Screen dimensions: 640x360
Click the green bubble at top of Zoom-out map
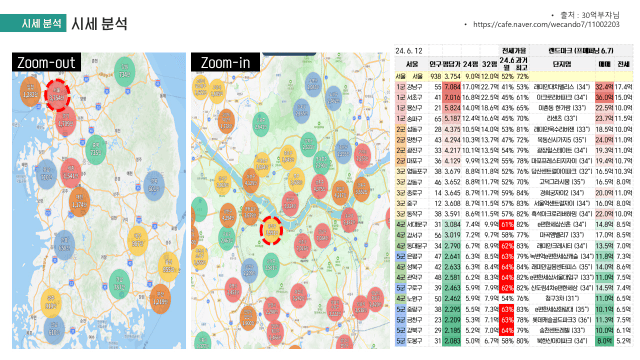click(x=124, y=72)
